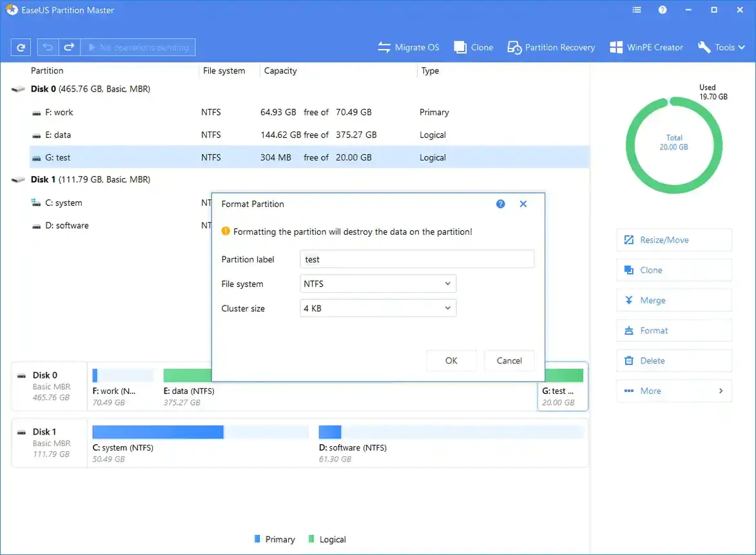
Task: Click the help icon in Format Partition dialog
Action: (500, 204)
